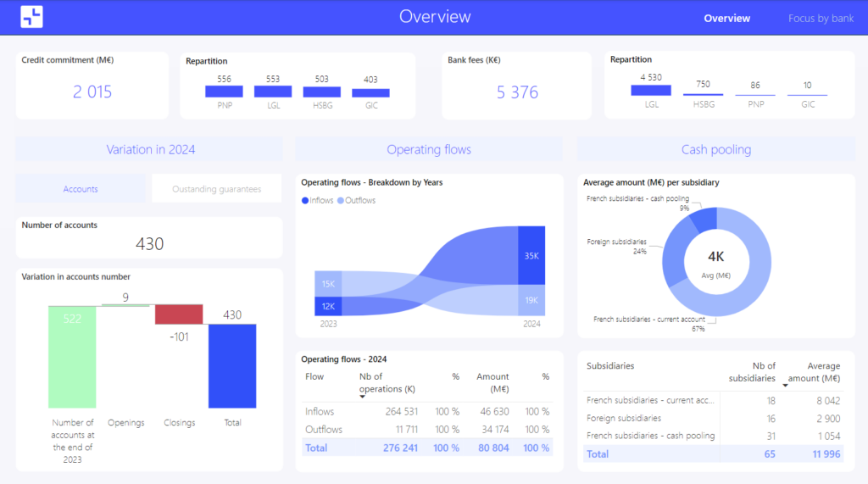Click the Outflows legend dot marker
The width and height of the screenshot is (868, 484).
(x=342, y=201)
